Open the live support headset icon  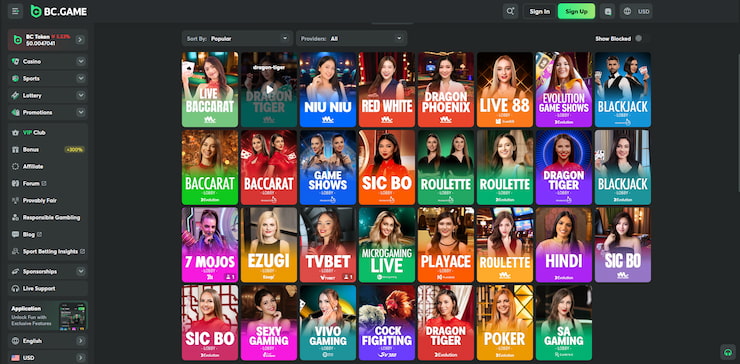pos(728,352)
